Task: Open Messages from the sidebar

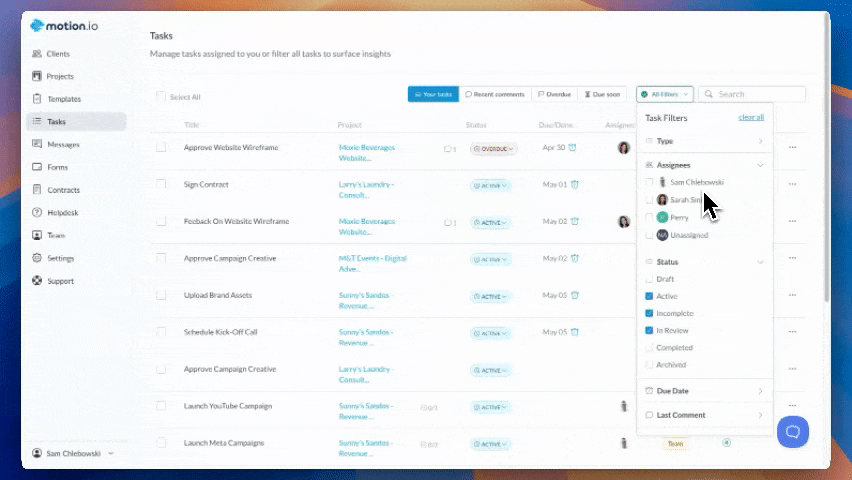Action: (x=56, y=144)
